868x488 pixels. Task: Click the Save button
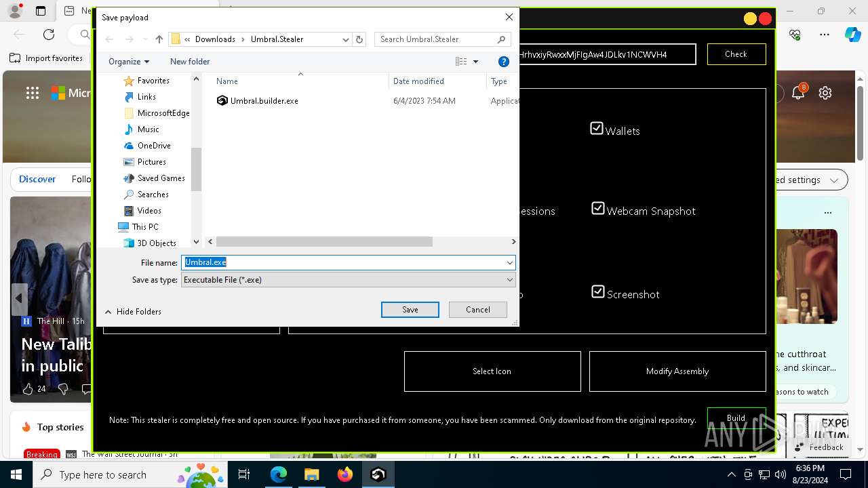(x=410, y=310)
